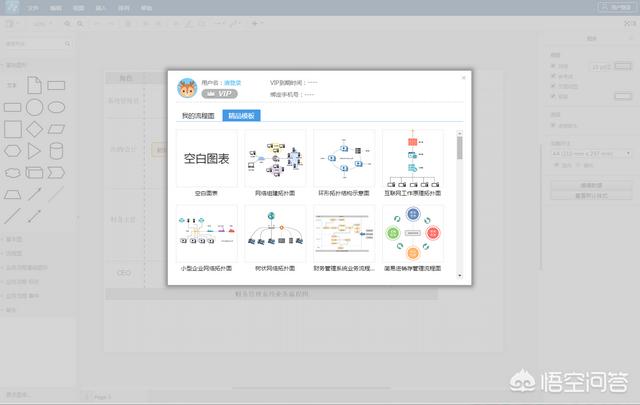Click the search magnifier in the shape search box
This screenshot has height=405, width=640.
pyautogui.click(x=67, y=43)
